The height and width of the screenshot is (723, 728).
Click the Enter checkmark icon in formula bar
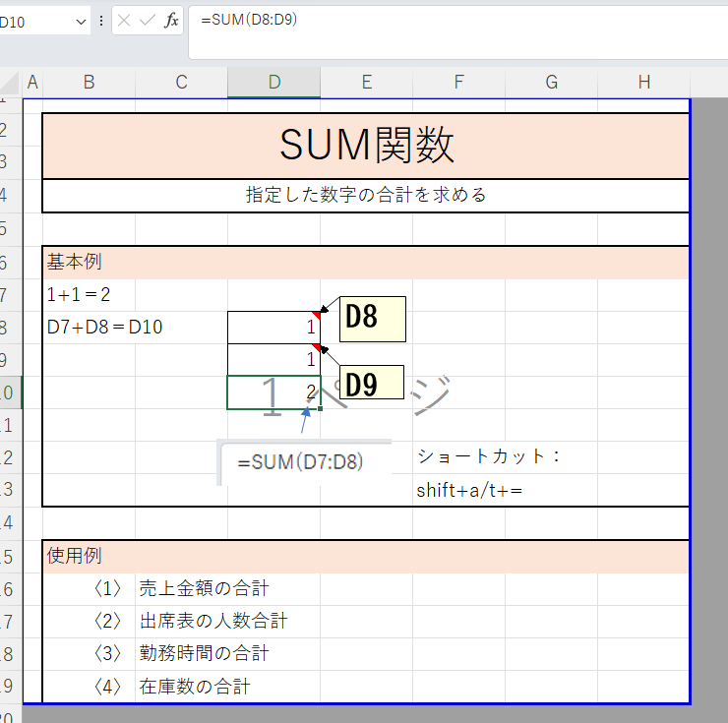(x=148, y=21)
